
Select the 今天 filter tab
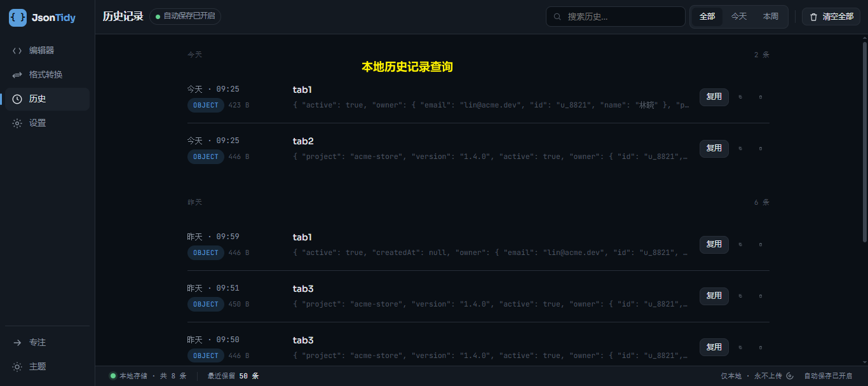pos(739,17)
